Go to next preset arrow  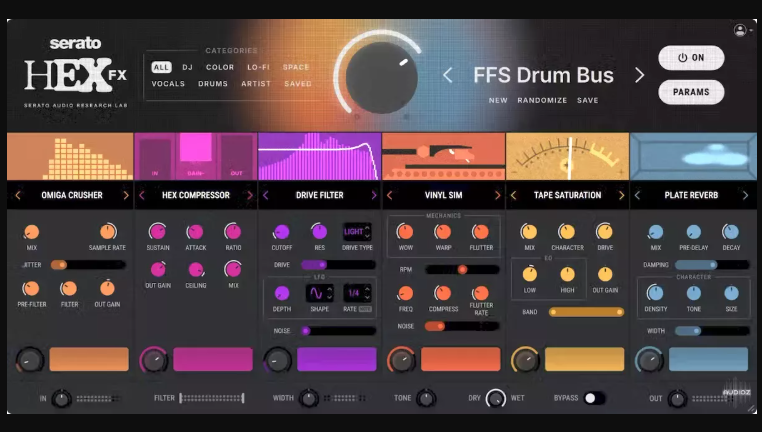tap(640, 75)
